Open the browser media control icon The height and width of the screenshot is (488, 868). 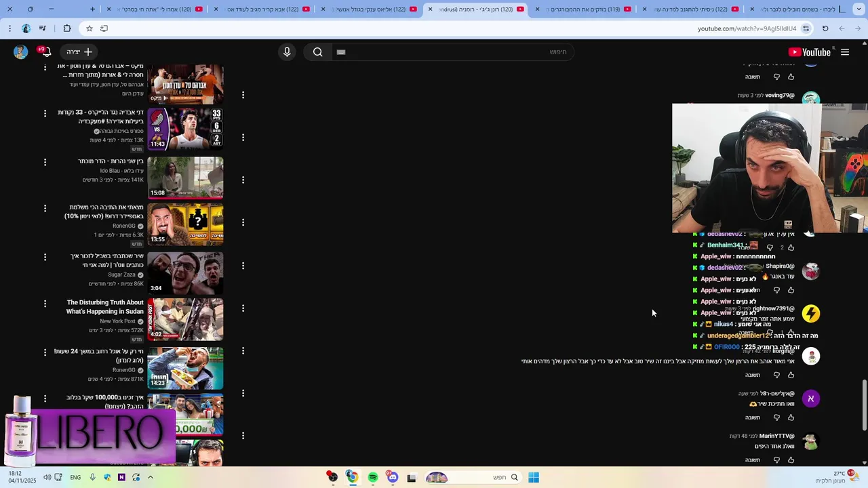(x=43, y=28)
